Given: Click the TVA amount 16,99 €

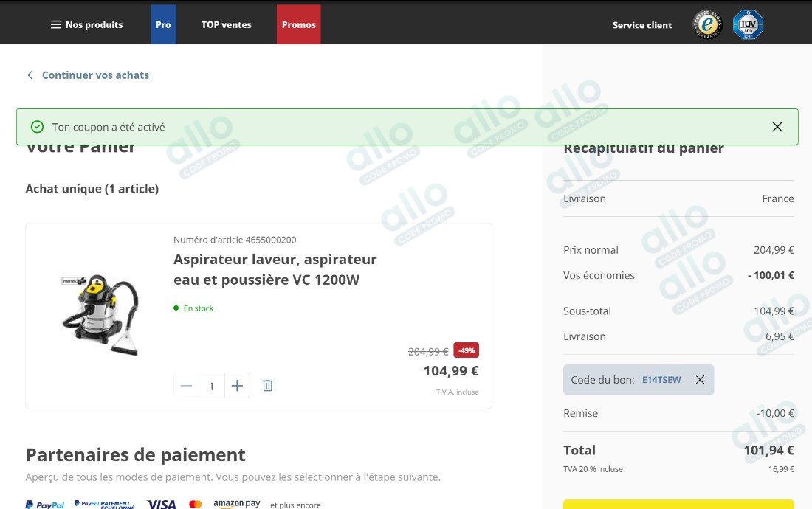Looking at the screenshot, I should coord(781,469).
